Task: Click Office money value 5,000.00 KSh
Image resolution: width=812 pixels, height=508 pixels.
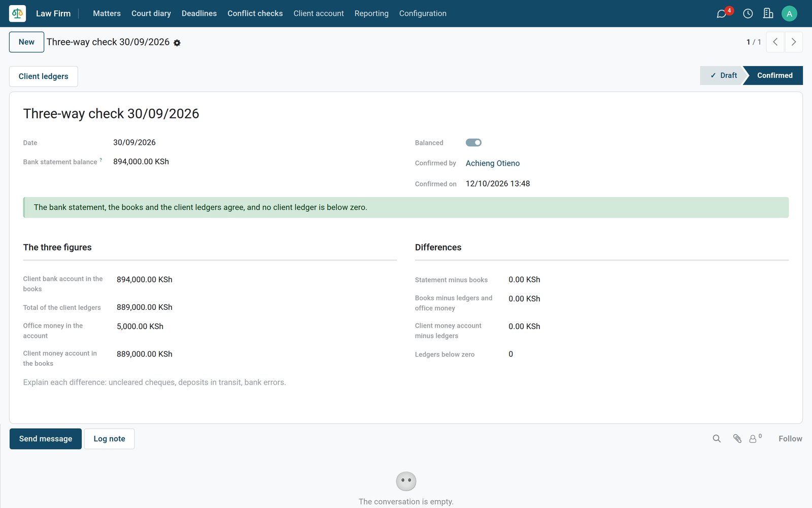Action: pos(140,326)
